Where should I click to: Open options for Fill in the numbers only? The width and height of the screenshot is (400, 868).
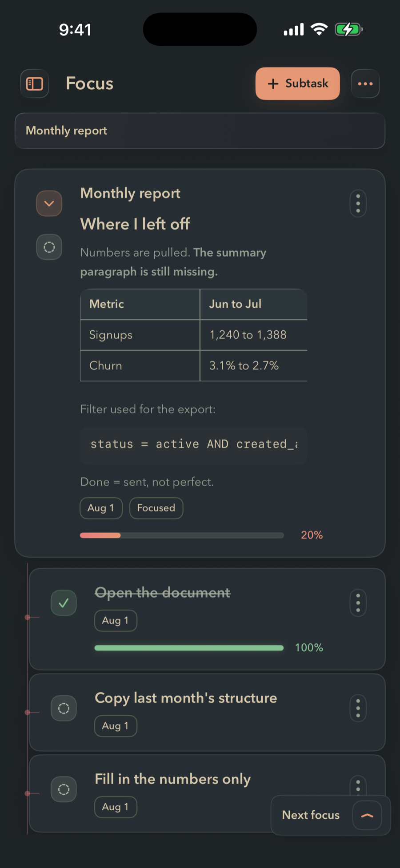358,787
